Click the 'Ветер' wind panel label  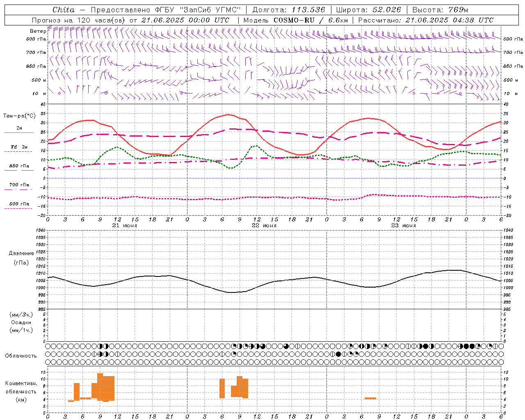38,31
